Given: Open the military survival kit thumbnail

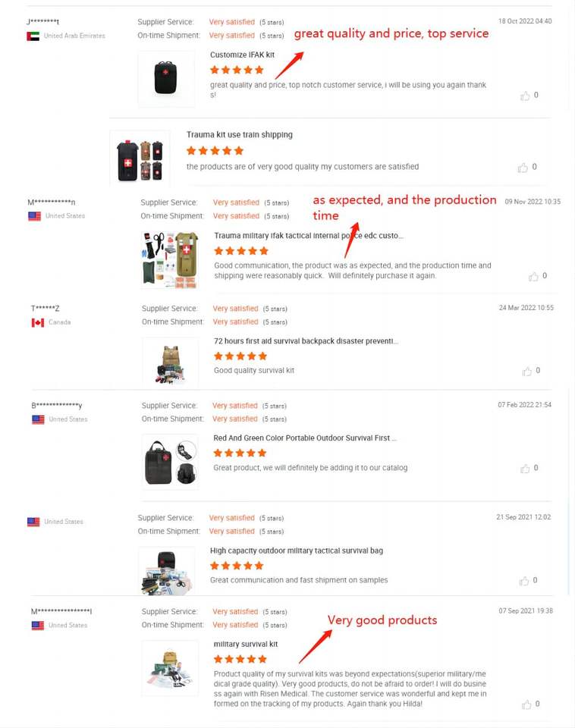Looking at the screenshot, I should (170, 668).
